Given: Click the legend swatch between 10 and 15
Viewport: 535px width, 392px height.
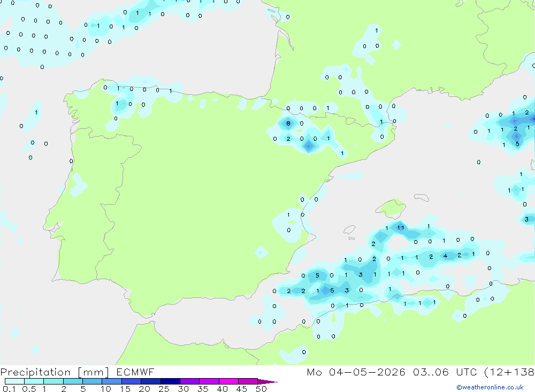Looking at the screenshot, I should pos(112,381).
